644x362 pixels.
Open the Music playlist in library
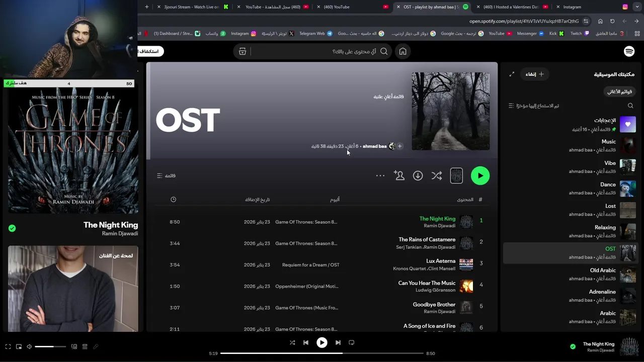pos(570,146)
